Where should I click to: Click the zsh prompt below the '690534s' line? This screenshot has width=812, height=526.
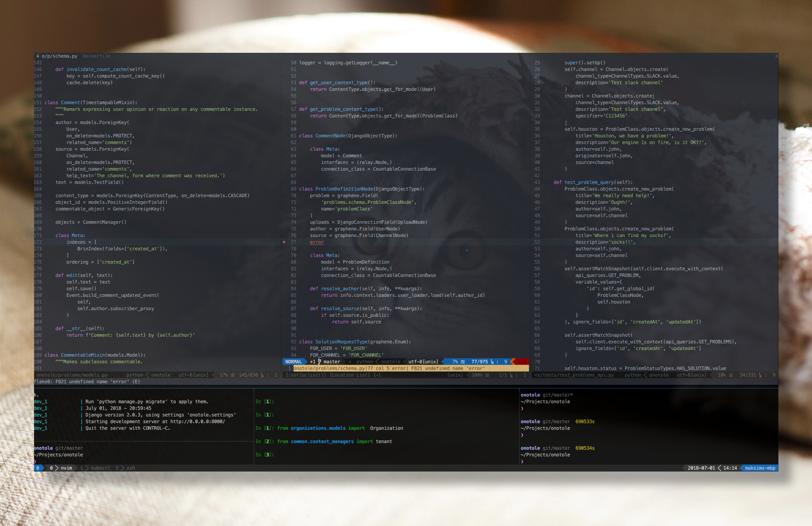522,462
